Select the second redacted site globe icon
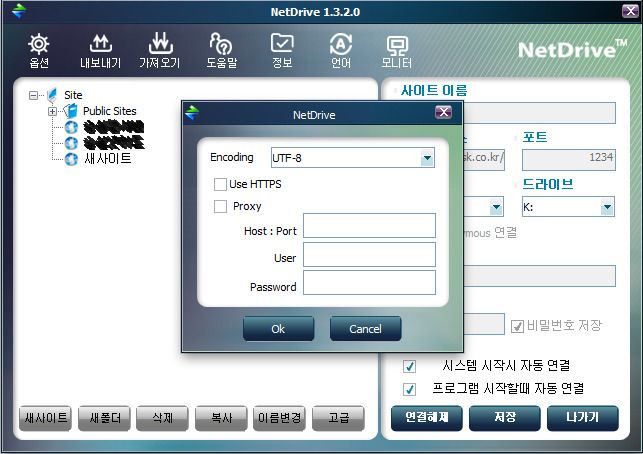The image size is (643, 454). tap(71, 143)
